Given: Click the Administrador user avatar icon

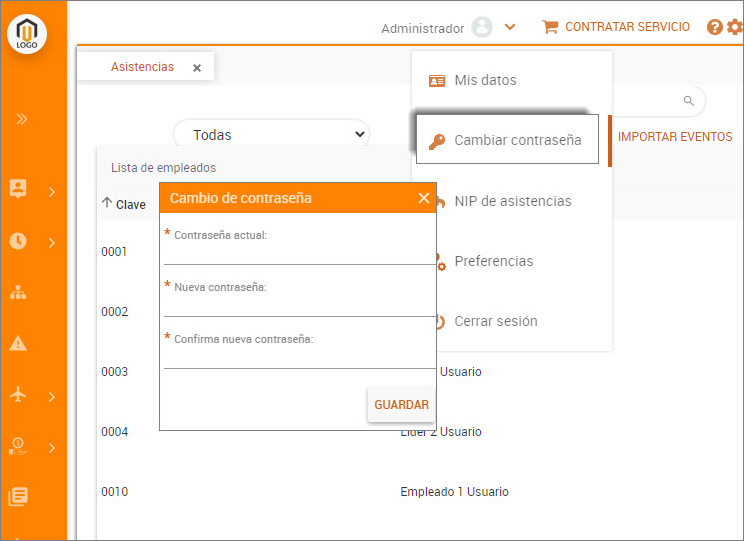Looking at the screenshot, I should click(482, 28).
